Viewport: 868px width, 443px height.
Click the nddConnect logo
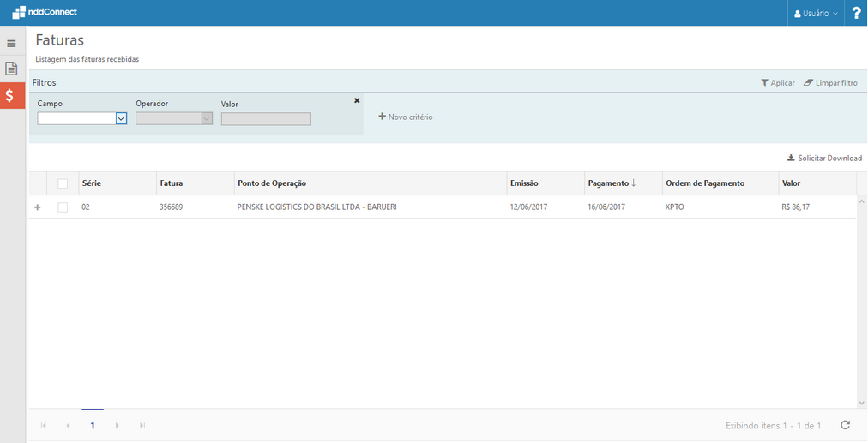(x=45, y=12)
